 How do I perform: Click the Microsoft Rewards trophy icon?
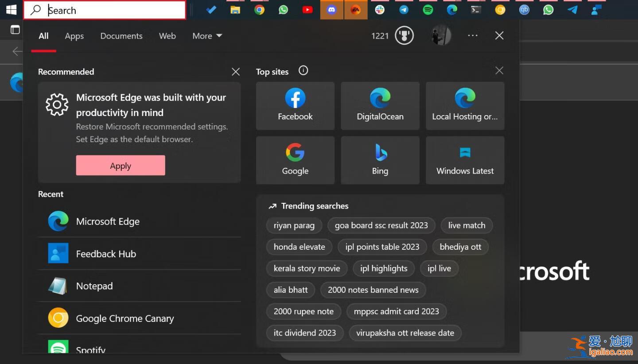(403, 35)
